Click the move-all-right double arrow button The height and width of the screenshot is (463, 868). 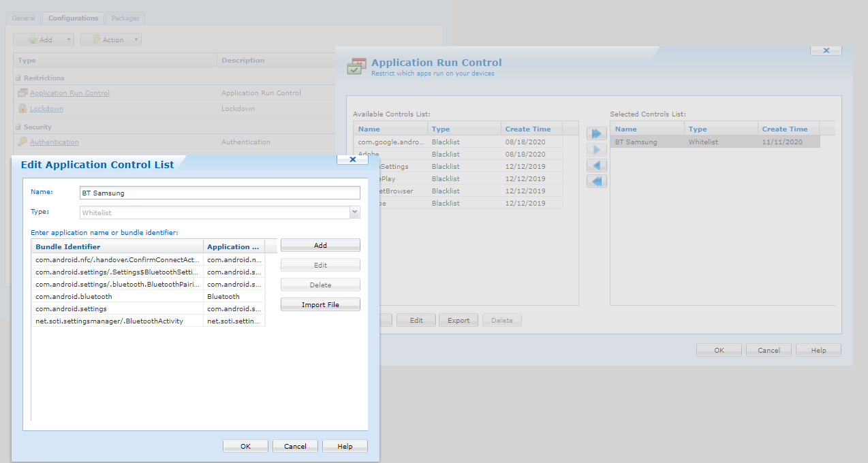596,134
